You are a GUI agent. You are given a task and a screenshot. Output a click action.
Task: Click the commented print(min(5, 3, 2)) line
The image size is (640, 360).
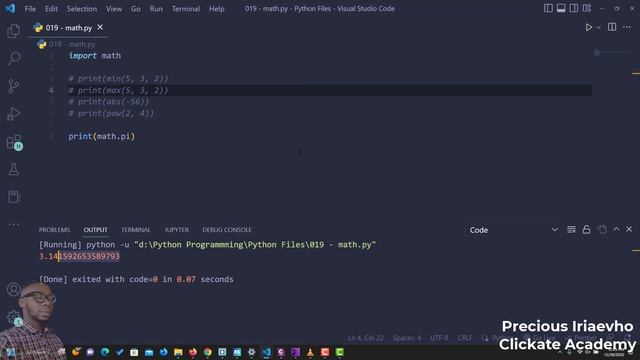(118, 78)
